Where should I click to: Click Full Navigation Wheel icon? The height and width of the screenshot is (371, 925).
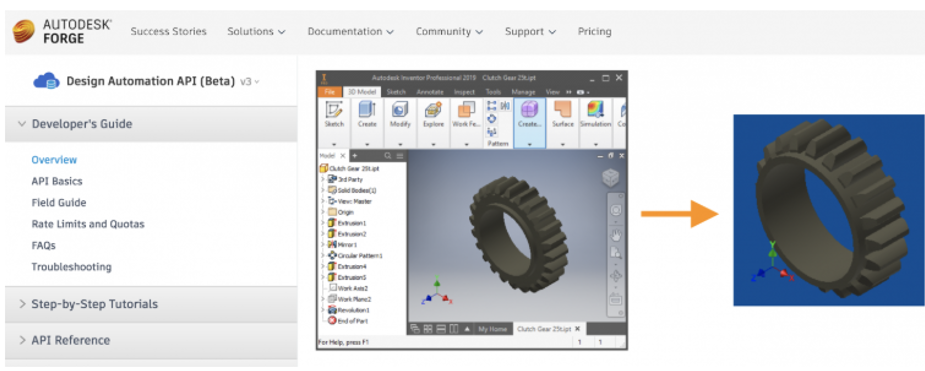615,211
